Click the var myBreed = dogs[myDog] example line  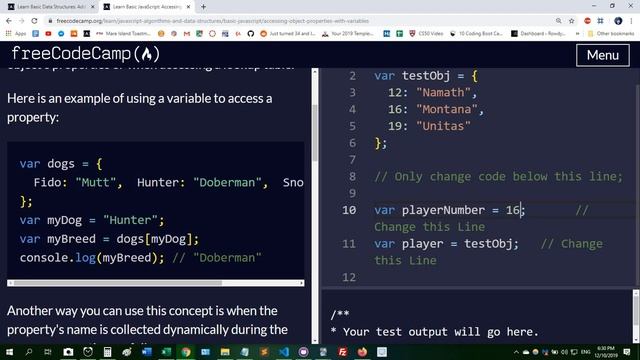pyautogui.click(x=109, y=239)
